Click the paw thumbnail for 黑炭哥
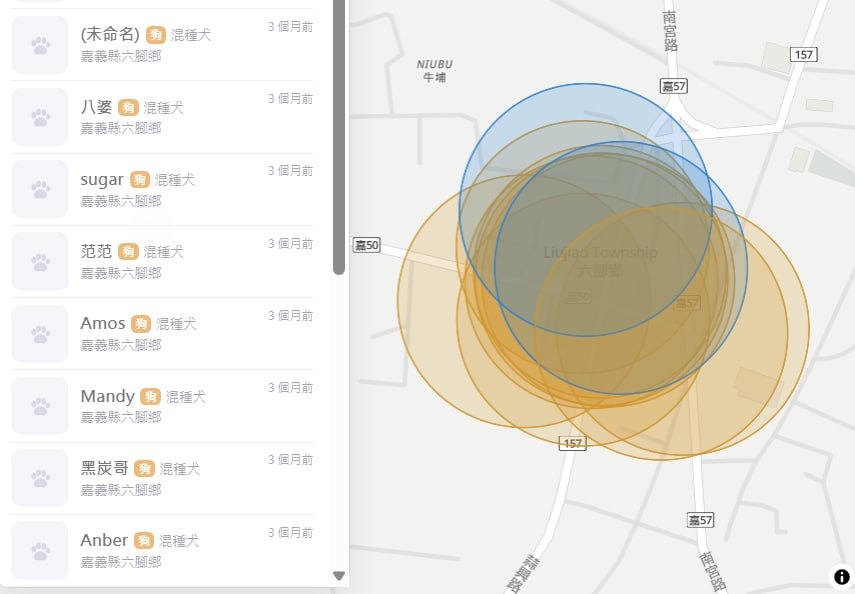 click(40, 478)
